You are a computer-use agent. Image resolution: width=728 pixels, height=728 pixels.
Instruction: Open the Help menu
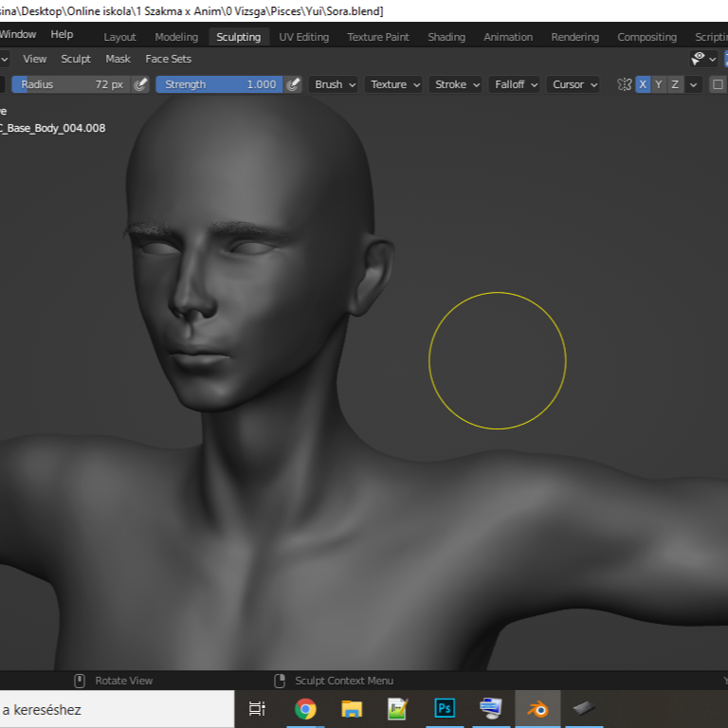point(62,34)
